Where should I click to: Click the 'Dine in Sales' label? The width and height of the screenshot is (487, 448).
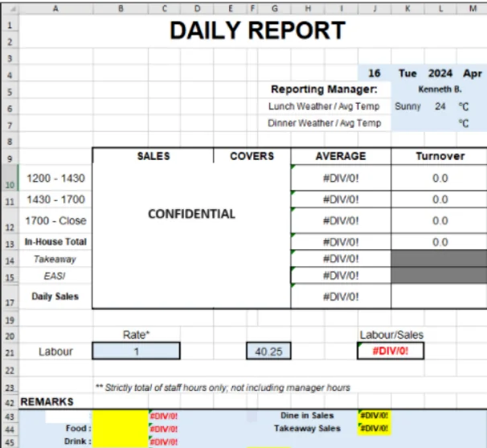(x=307, y=416)
